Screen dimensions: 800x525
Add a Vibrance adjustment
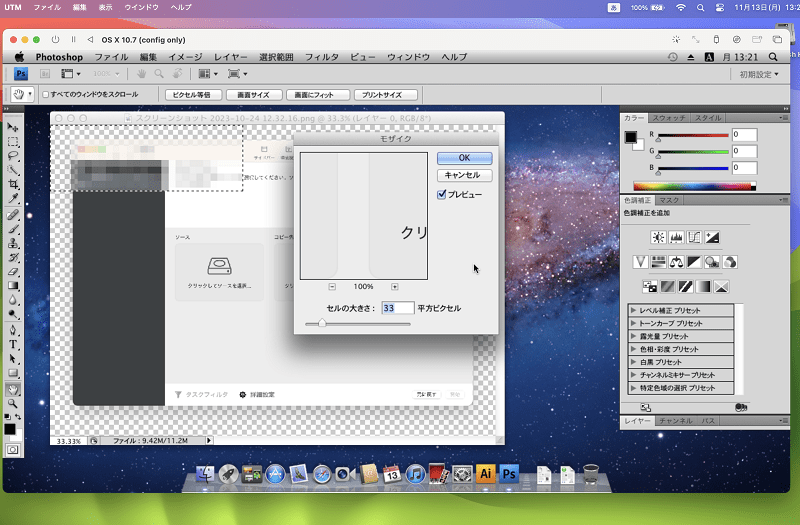coord(640,262)
